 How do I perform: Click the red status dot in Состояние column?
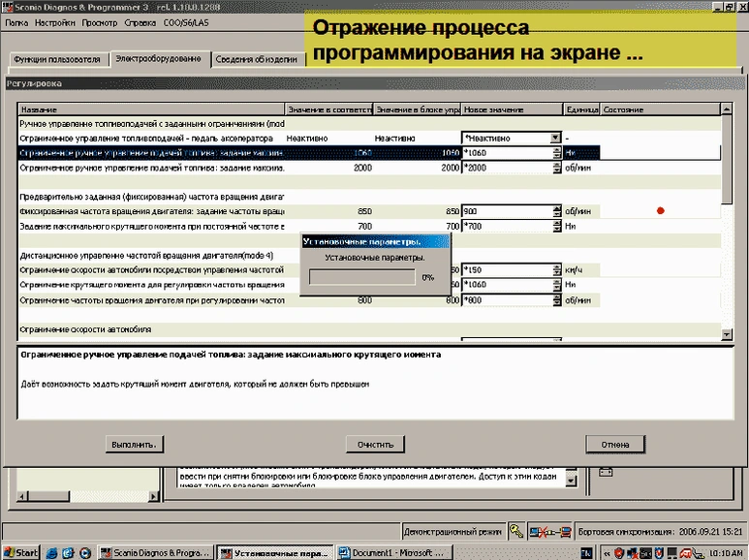pos(661,211)
